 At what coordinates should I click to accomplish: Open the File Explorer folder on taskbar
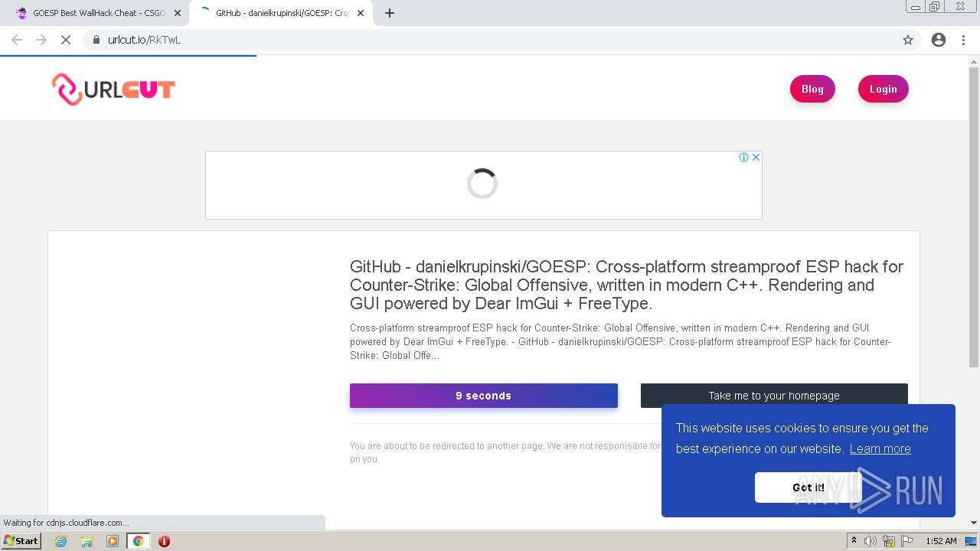pos(87,541)
